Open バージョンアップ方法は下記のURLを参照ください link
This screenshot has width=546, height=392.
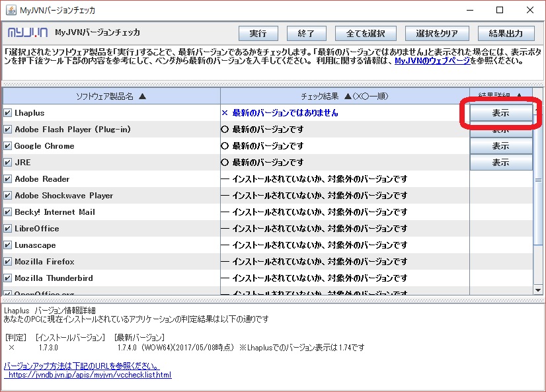tap(81, 366)
